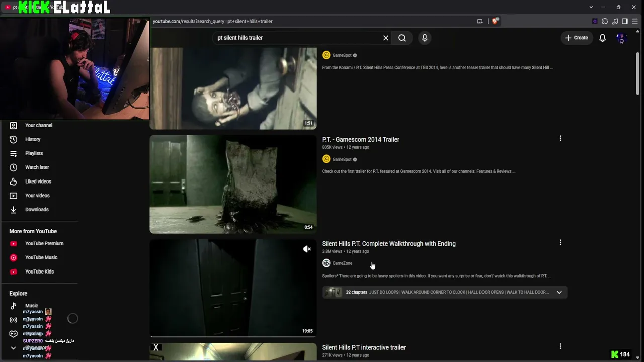The height and width of the screenshot is (362, 644).
Task: Open options menu for interactive trailer video
Action: pos(560,346)
